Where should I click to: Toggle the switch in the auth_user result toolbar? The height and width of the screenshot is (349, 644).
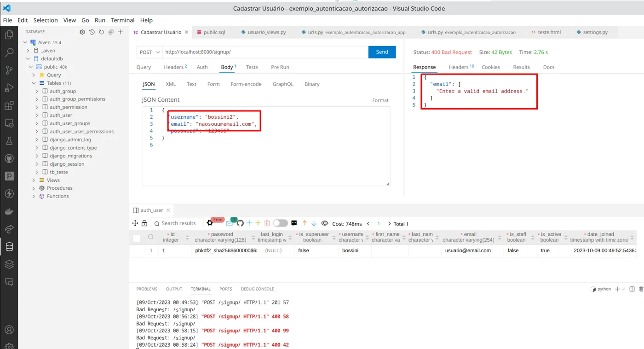tap(280, 223)
